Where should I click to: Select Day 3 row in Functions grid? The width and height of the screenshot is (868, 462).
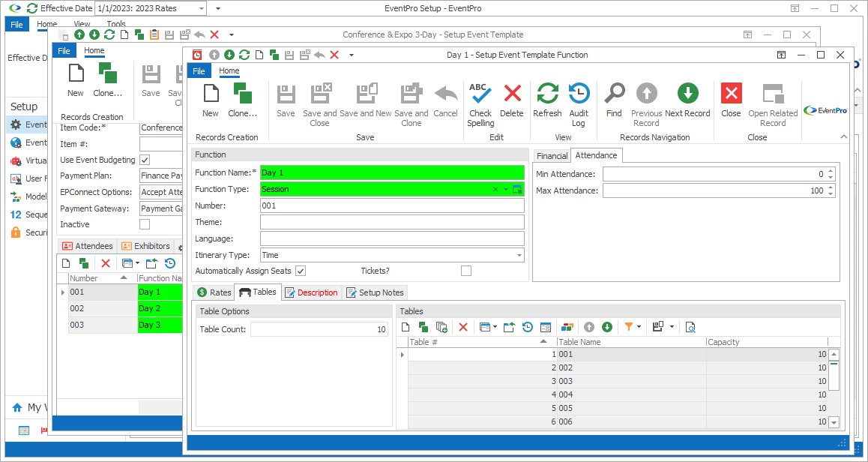(125, 325)
